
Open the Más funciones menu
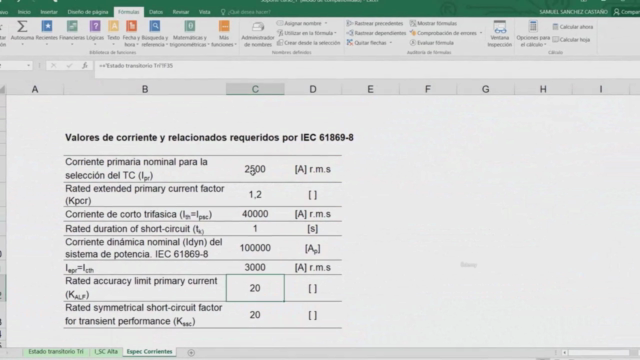click(224, 33)
